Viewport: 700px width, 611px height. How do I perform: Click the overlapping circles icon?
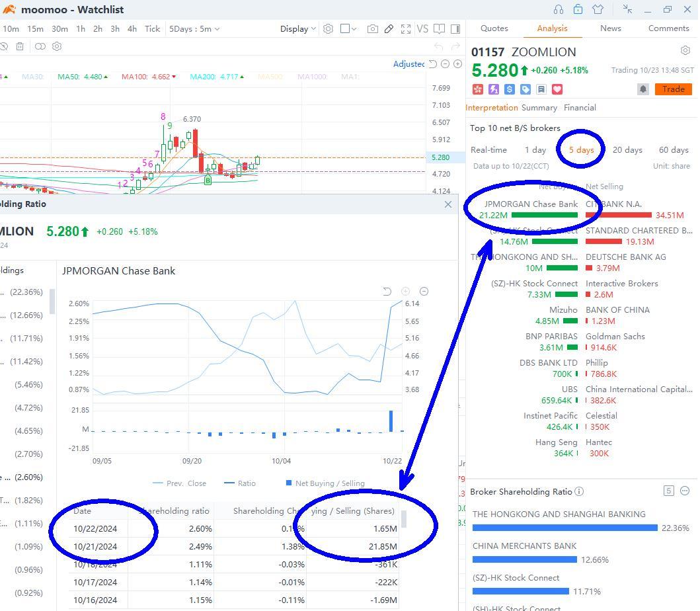coord(40,46)
